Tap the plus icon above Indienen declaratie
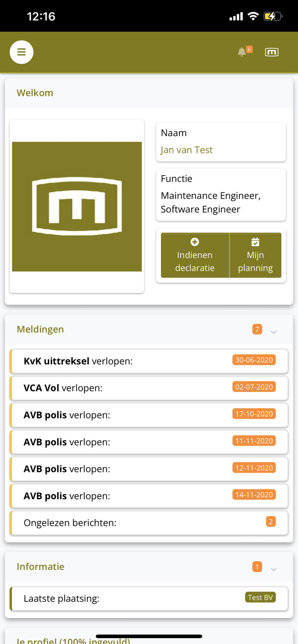 (195, 241)
